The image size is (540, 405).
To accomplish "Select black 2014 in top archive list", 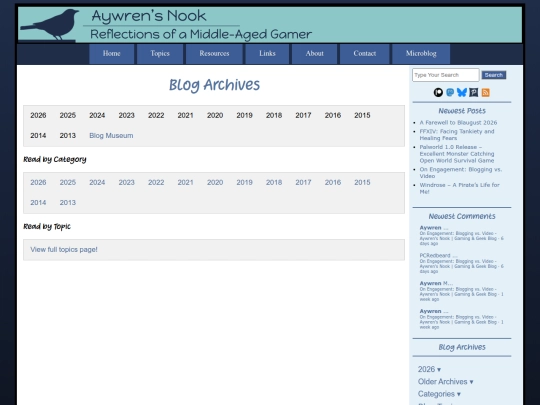I will point(38,135).
